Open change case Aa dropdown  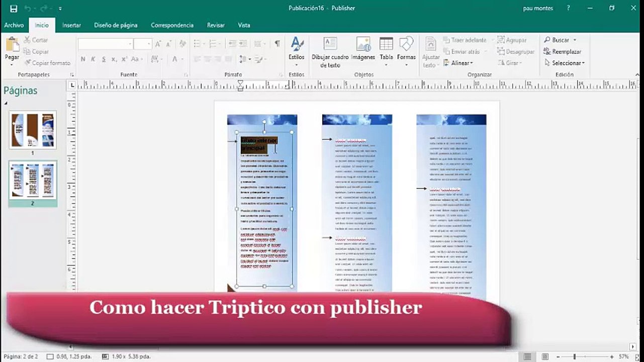pos(137,59)
